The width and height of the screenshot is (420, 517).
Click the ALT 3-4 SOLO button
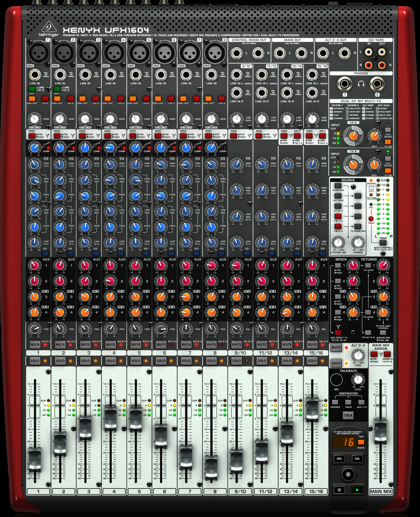[336, 363]
